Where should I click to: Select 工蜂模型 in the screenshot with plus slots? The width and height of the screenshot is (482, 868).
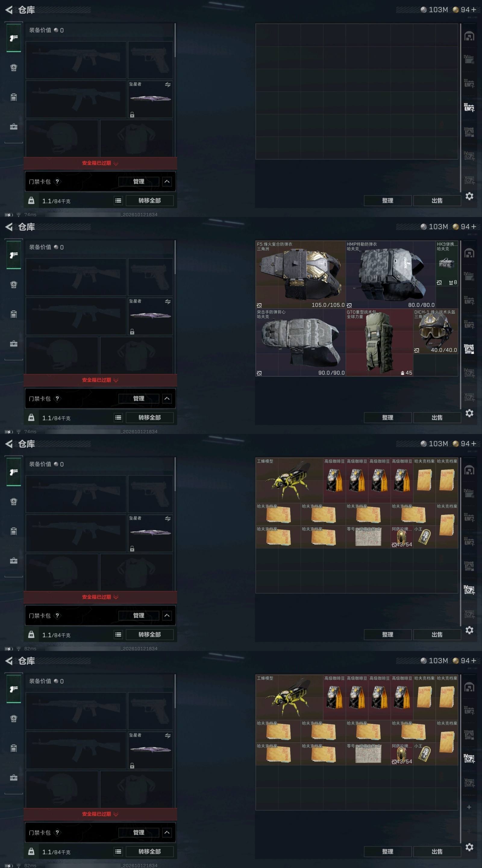[289, 697]
